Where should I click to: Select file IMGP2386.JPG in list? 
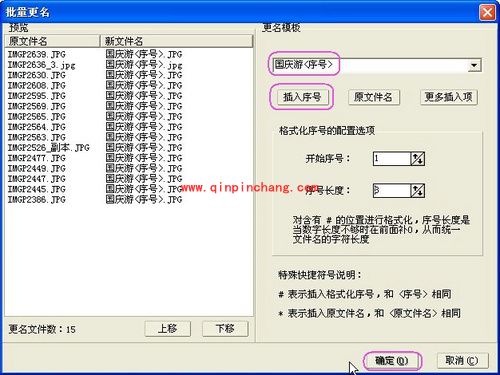point(37,200)
